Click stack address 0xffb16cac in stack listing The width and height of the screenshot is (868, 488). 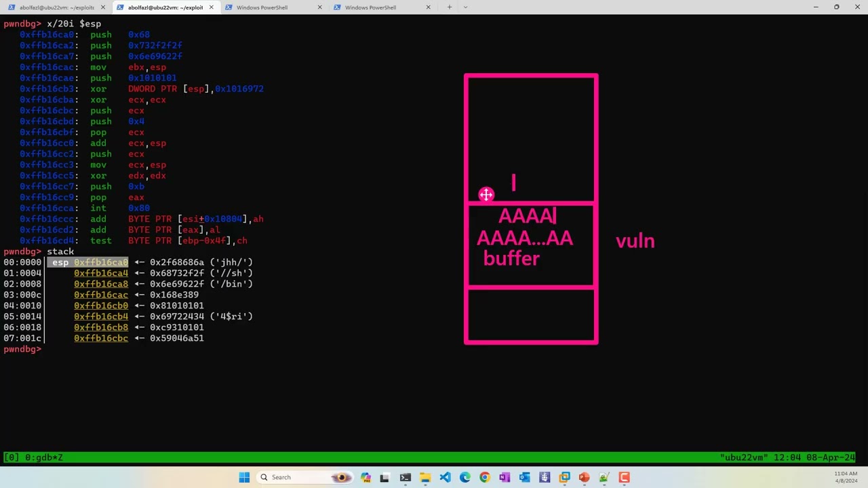101,295
